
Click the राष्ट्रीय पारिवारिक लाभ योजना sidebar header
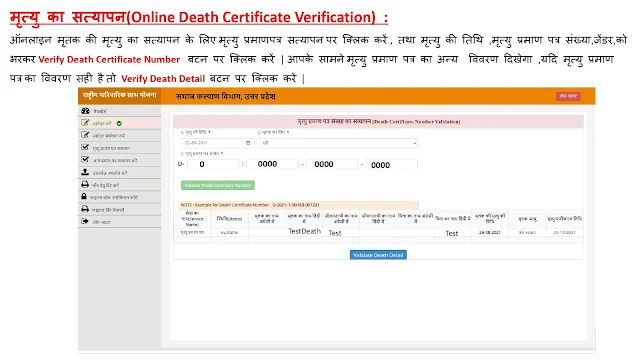(120, 95)
